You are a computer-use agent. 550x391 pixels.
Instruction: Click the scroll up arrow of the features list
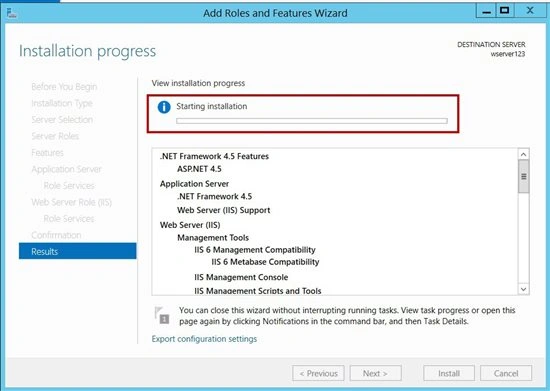click(x=523, y=154)
